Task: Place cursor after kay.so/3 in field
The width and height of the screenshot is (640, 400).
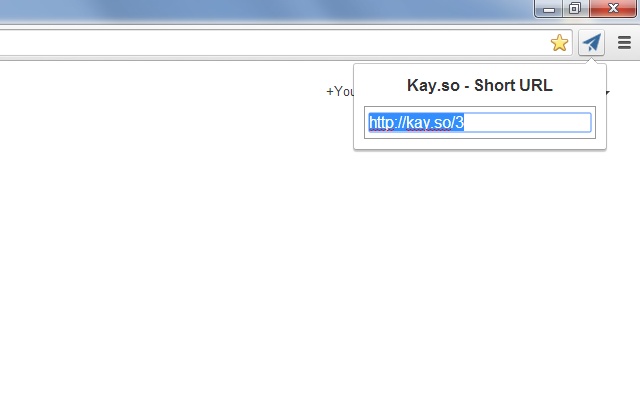Action: [465, 122]
